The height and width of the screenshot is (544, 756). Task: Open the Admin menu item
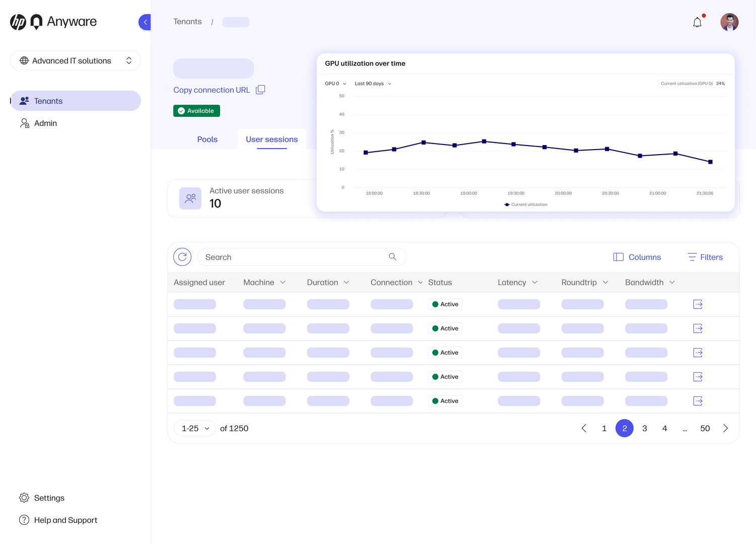pos(45,123)
